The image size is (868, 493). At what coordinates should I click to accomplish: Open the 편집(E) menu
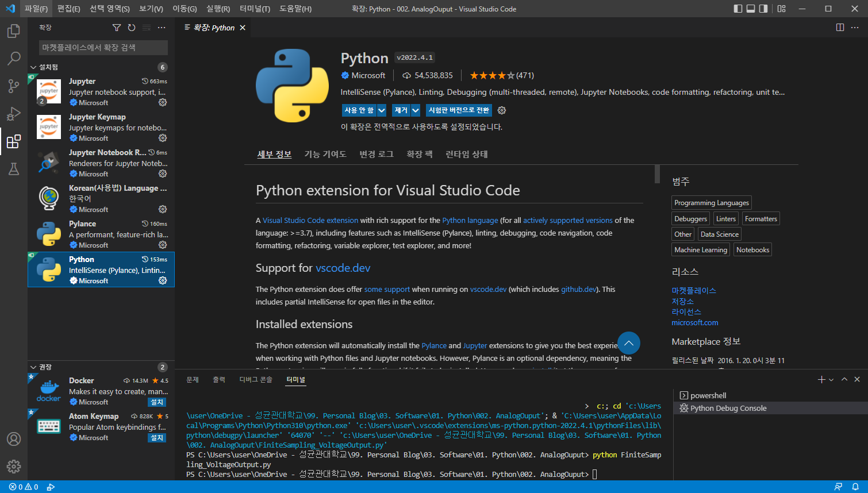[69, 9]
